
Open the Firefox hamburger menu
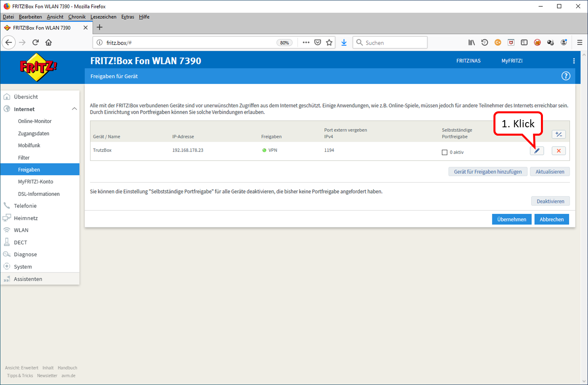[x=580, y=42]
